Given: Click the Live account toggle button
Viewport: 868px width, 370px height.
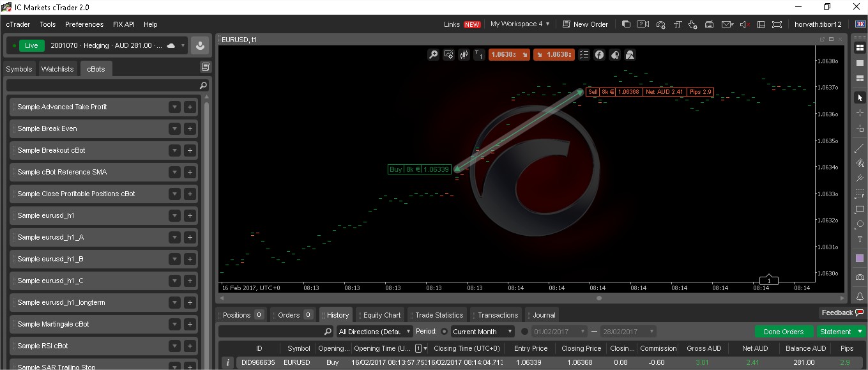Looking at the screenshot, I should 31,46.
